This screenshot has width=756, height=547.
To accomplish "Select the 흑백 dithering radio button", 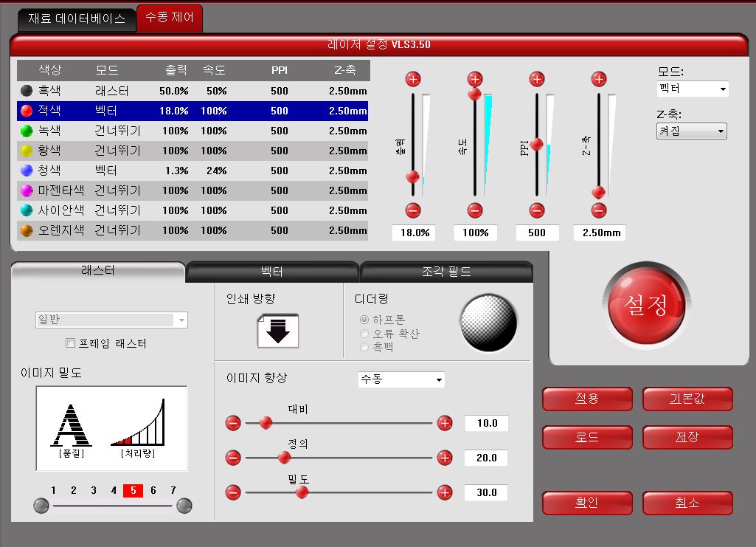I will pyautogui.click(x=364, y=347).
